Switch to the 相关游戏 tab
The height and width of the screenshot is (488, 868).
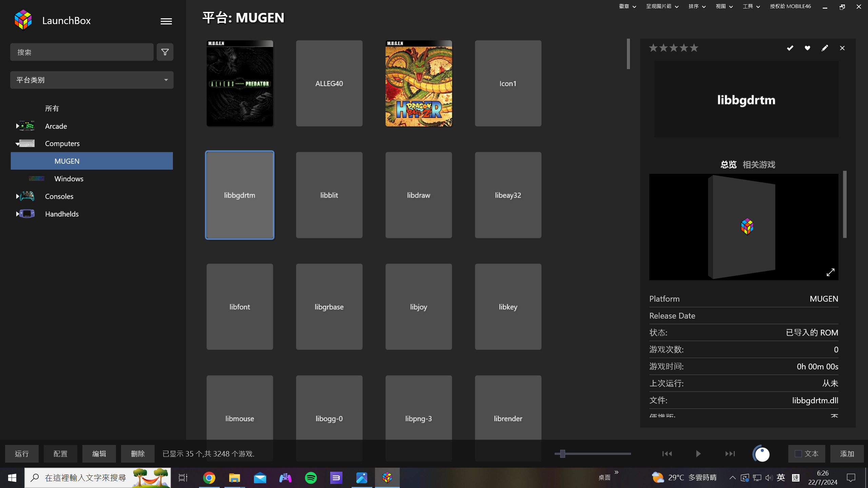click(759, 165)
